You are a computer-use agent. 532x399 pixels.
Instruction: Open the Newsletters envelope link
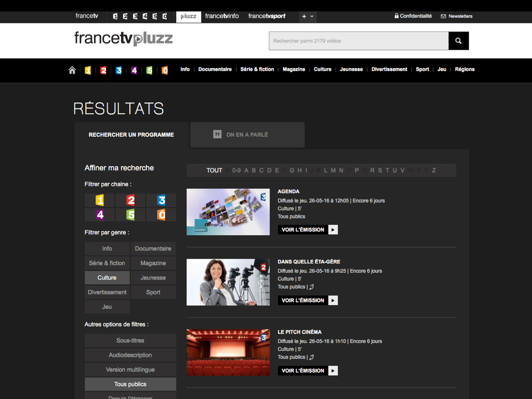(457, 16)
